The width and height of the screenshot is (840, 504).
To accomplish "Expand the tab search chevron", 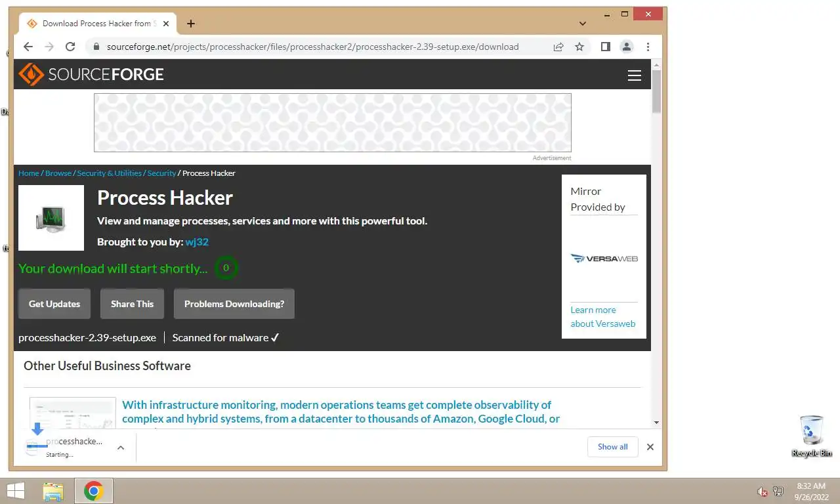I will pyautogui.click(x=582, y=24).
